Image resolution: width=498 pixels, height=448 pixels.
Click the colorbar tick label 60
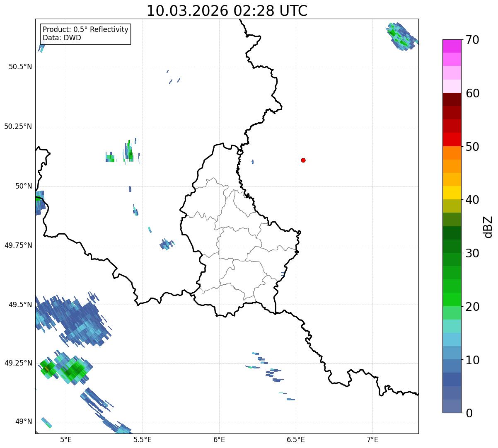(472, 93)
